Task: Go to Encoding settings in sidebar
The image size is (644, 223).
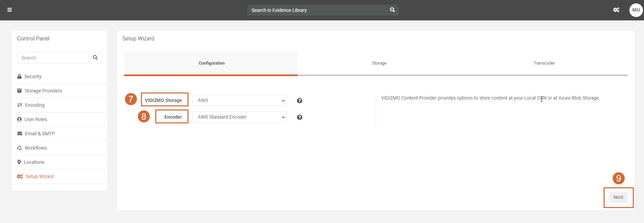Action: [x=35, y=105]
